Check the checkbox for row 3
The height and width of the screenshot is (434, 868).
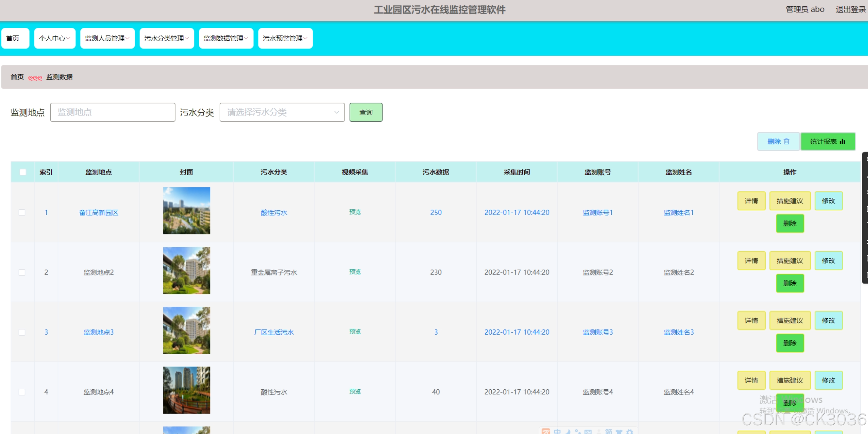(x=22, y=332)
